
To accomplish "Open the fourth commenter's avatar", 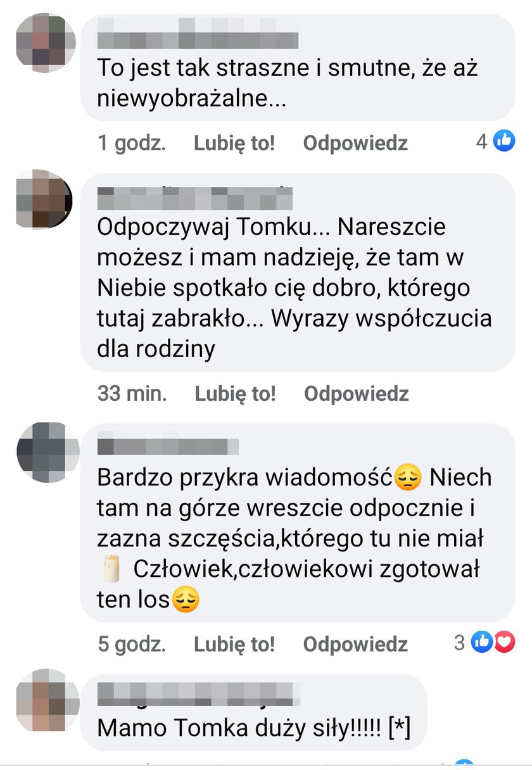I will tap(47, 700).
